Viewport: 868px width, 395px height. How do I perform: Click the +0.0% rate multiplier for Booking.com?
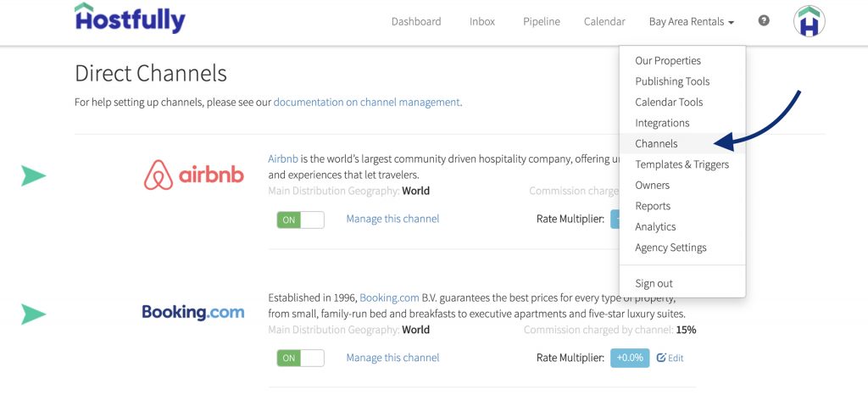click(630, 358)
